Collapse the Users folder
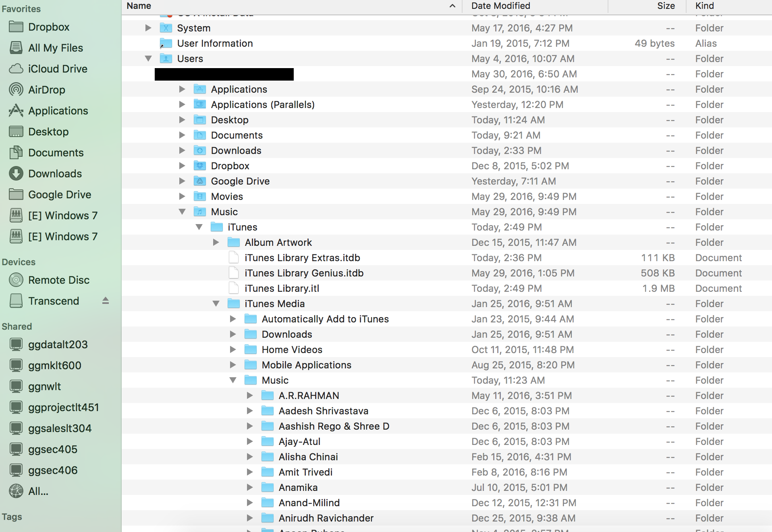This screenshot has width=772, height=532. 148,58
